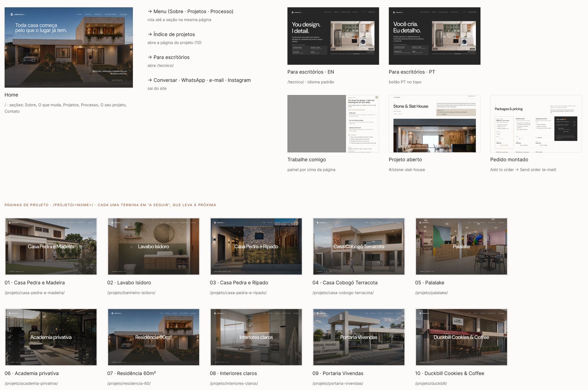Click the caption '03 · Casa Pedra e Ripado'
This screenshot has width=588, height=390.
coord(239,283)
